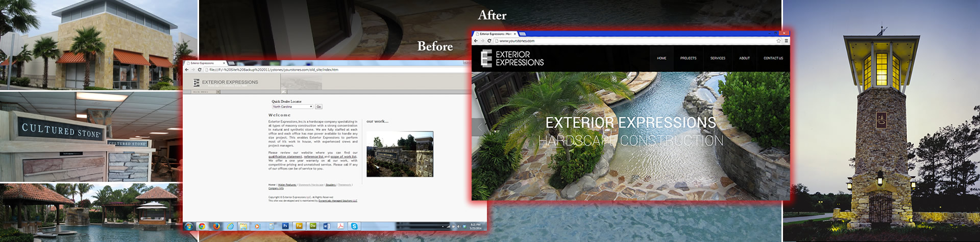The height and width of the screenshot is (242, 980).
Task: Click the Cultured Stone showroom photo
Action: pos(91,137)
